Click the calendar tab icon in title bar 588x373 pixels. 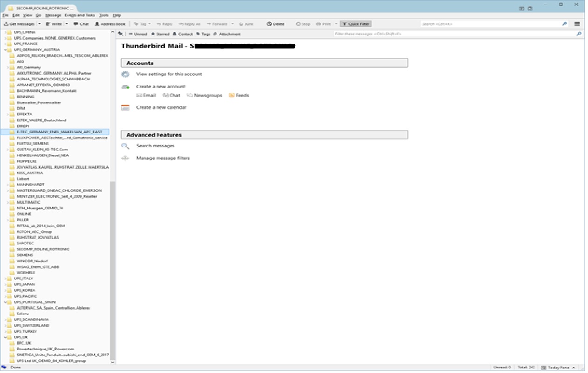[x=522, y=9]
